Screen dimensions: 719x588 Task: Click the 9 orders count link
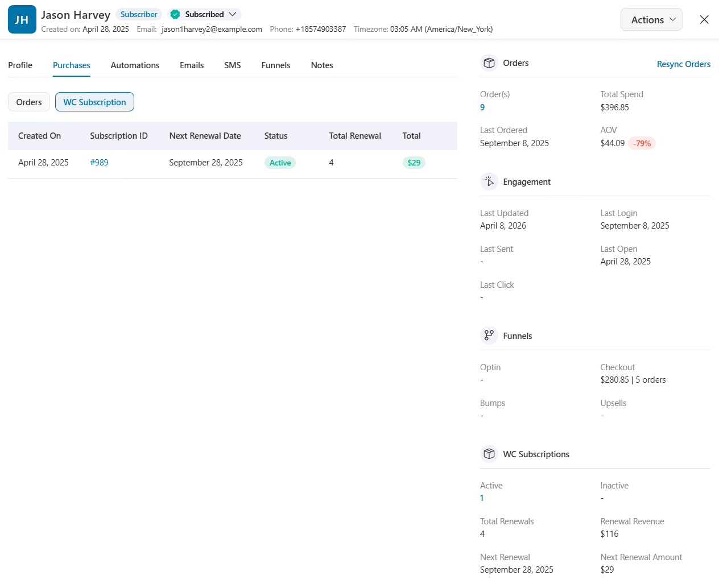tap(482, 107)
